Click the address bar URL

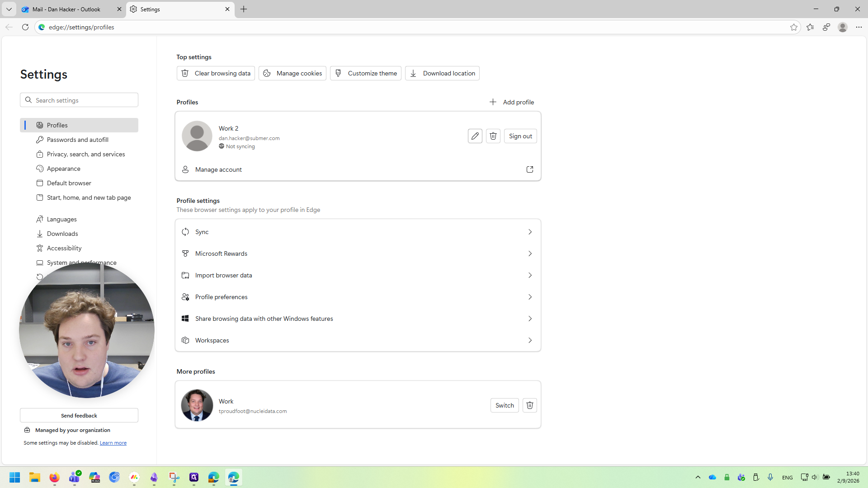(x=81, y=27)
